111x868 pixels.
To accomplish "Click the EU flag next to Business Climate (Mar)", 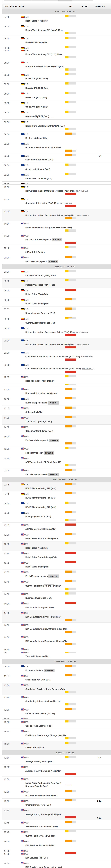I will pyautogui.click(x=23, y=134).
